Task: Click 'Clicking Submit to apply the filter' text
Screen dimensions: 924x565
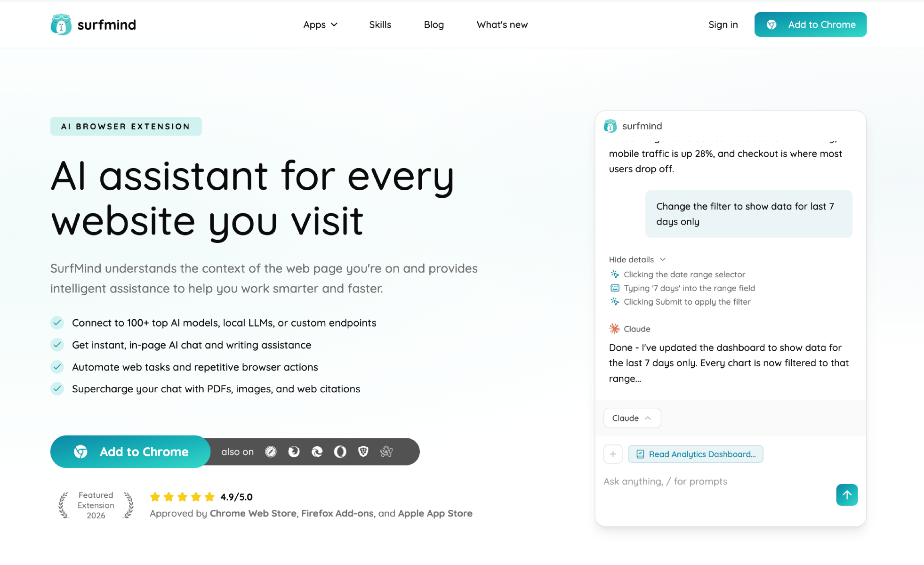Action: tap(687, 301)
